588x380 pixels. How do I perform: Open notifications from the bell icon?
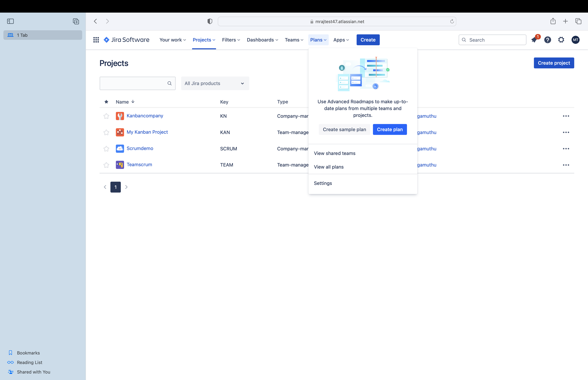click(x=535, y=40)
